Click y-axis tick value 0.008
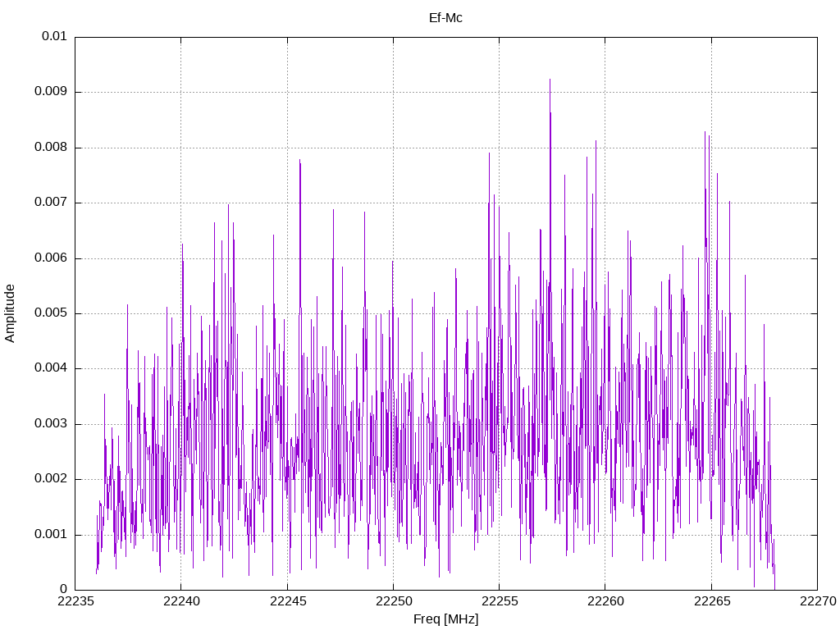 pyautogui.click(x=51, y=148)
